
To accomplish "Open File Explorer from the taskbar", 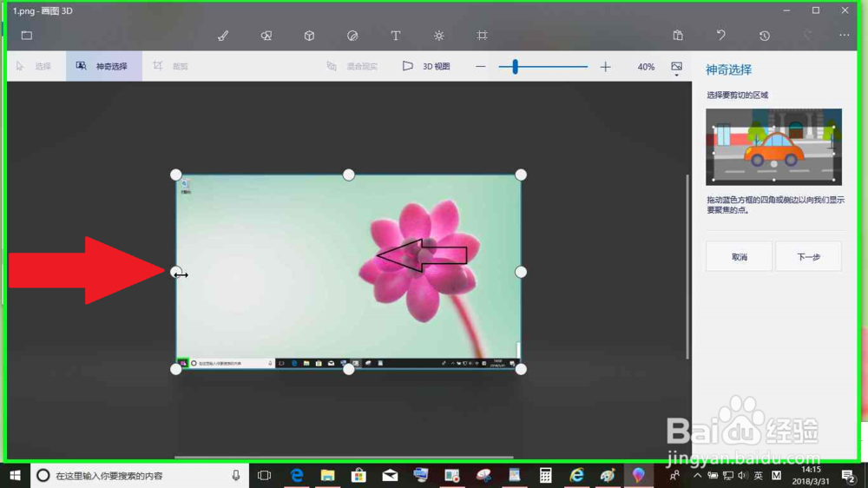I will pyautogui.click(x=328, y=475).
